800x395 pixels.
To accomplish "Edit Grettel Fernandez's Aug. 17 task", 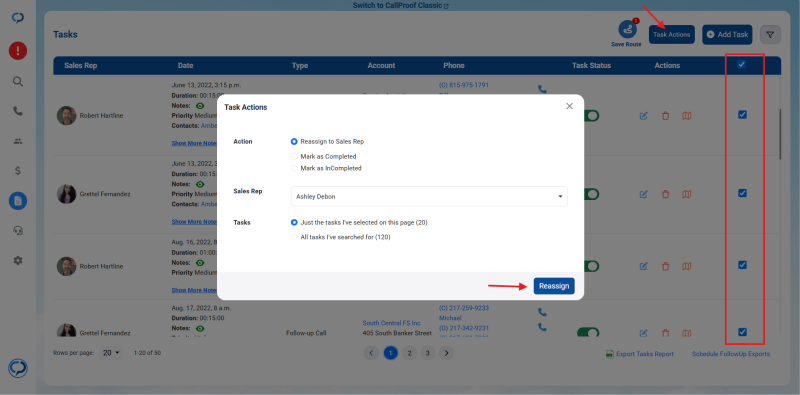I will tap(644, 333).
